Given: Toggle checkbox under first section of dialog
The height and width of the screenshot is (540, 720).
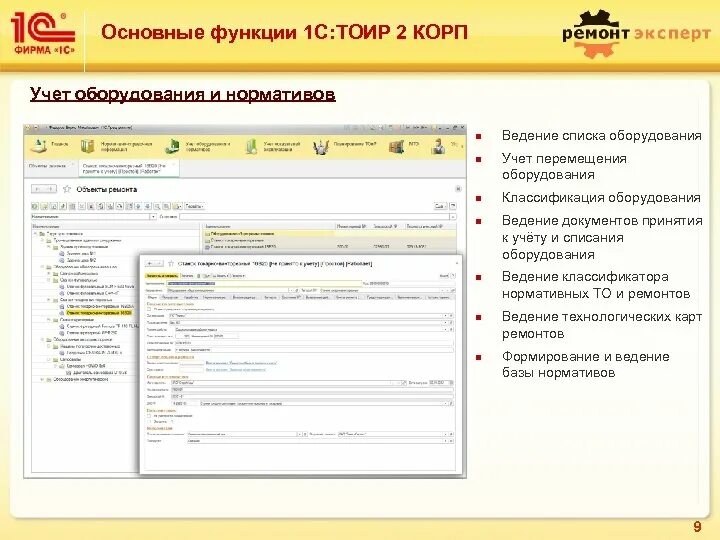Looking at the screenshot, I should [149, 309].
